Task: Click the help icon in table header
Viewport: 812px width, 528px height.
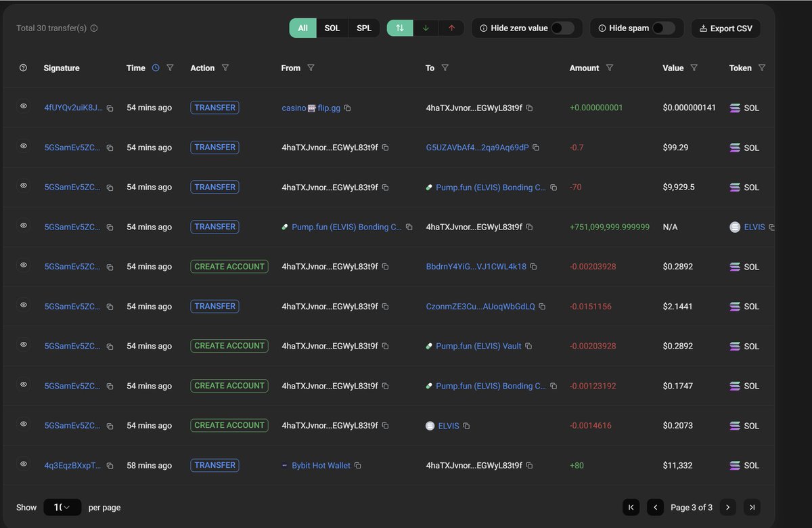Action: tap(23, 68)
